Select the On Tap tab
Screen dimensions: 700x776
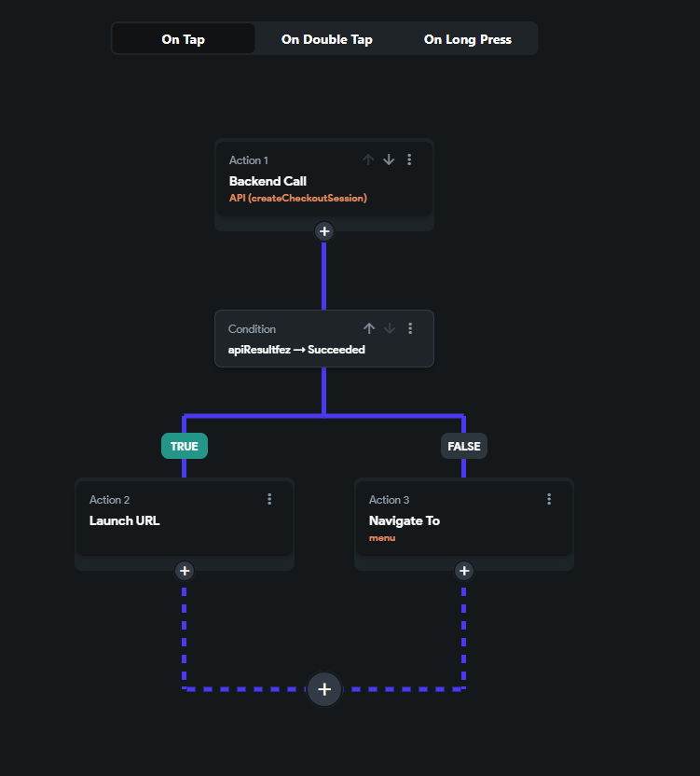click(182, 38)
